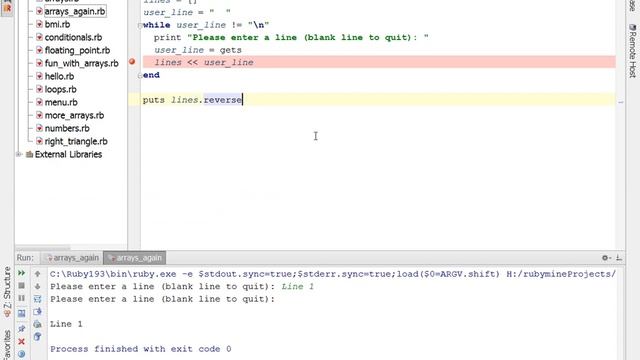Viewport: 640px width, 360px height.
Task: Open Run panel settings gear
Action: (606, 258)
